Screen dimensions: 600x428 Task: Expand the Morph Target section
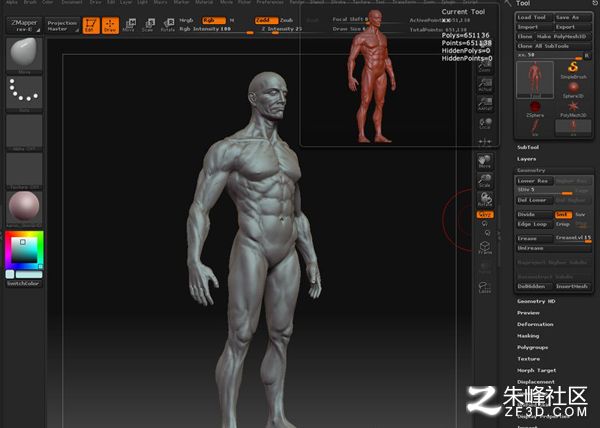(x=536, y=370)
